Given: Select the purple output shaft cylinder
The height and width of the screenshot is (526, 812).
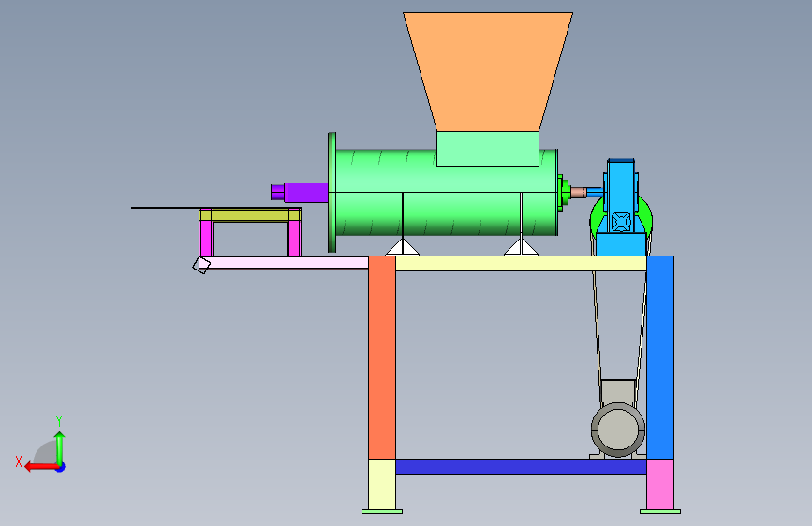Looking at the screenshot, I should (x=306, y=193).
